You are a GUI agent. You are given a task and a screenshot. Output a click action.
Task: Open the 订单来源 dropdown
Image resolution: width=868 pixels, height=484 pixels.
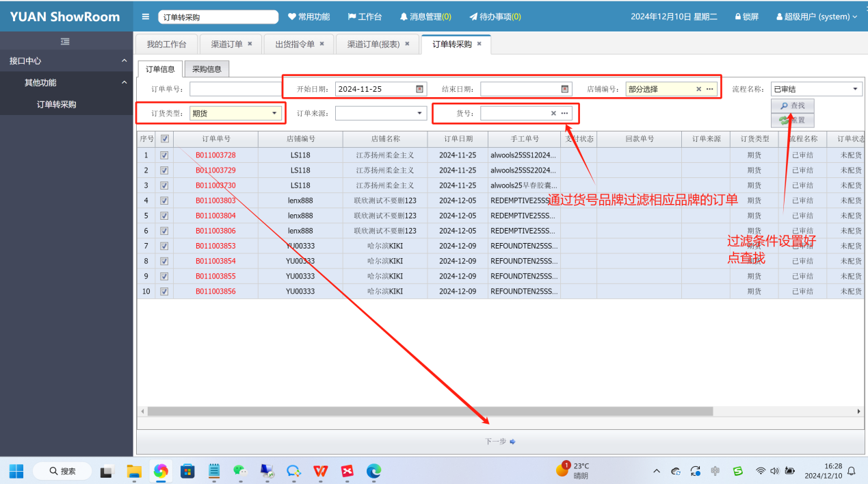click(380, 113)
